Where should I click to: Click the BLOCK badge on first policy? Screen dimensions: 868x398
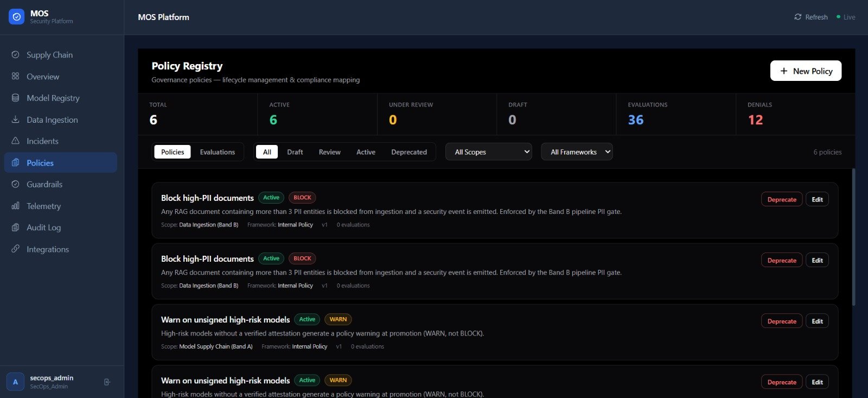coord(302,198)
